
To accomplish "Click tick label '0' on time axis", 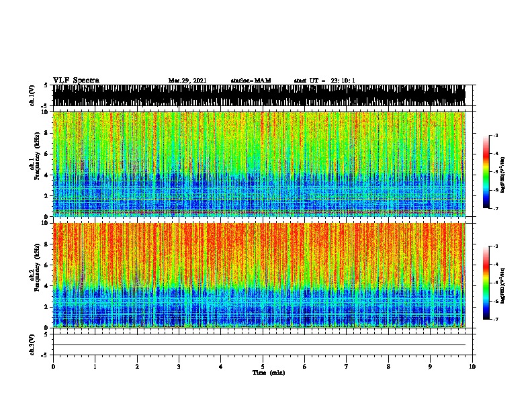I will (x=53, y=367).
